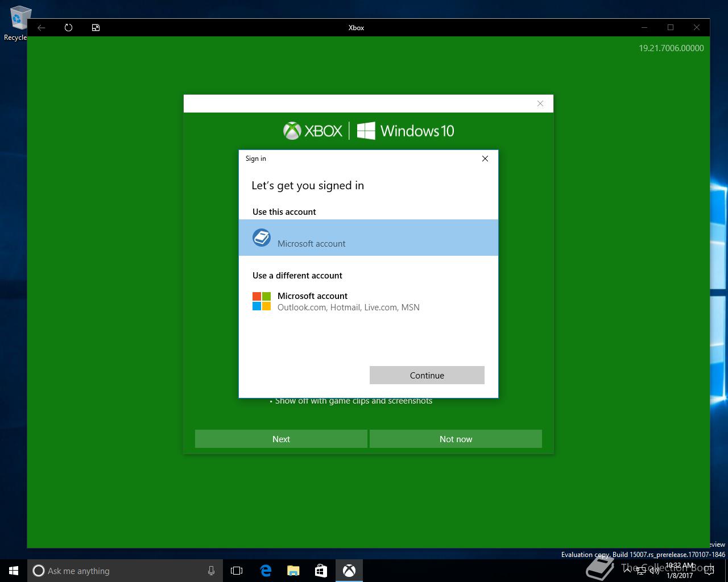Maximize the Xbox window
The width and height of the screenshot is (728, 582).
[x=671, y=27]
